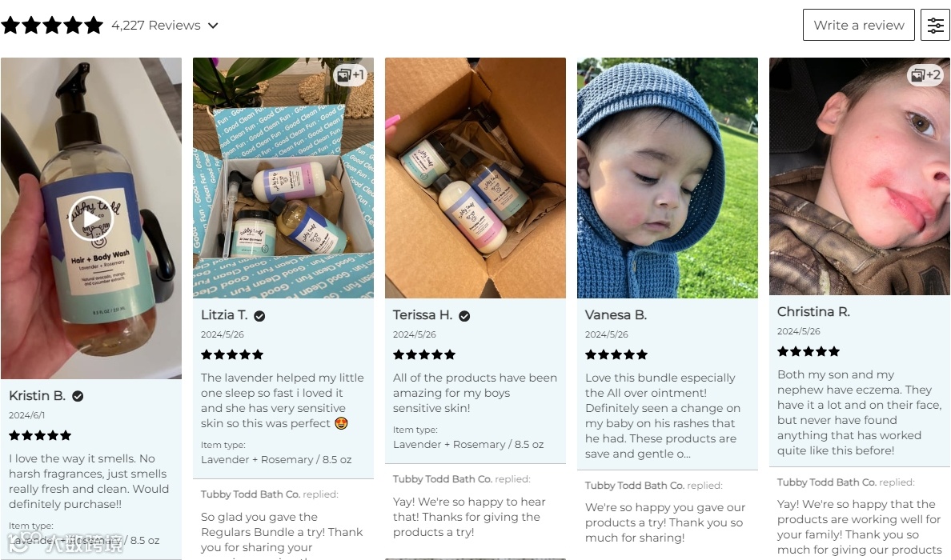951x560 pixels.
Task: Open the review filter settings icon
Action: 935,25
